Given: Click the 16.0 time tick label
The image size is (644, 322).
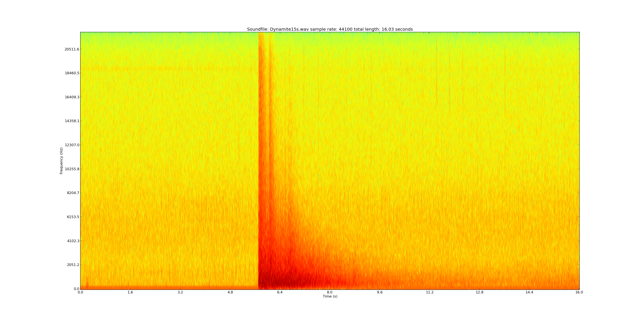Looking at the screenshot, I should 579,292.
